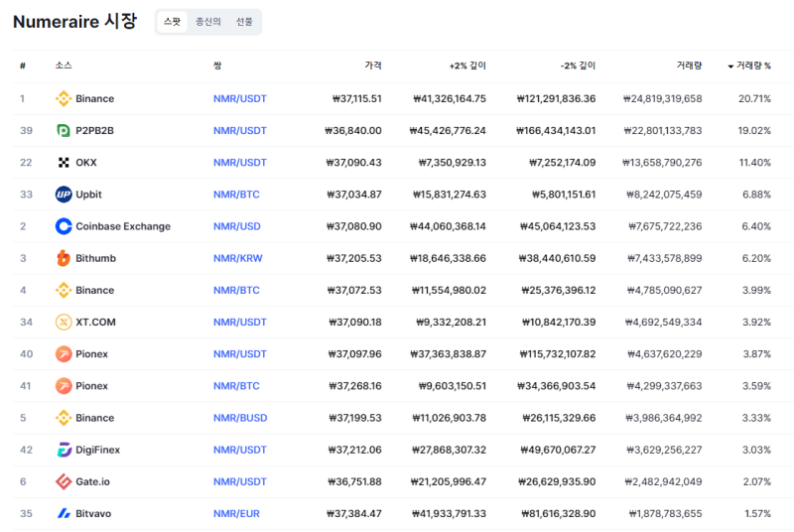Open the NMR/USD pair link
Image resolution: width=794 pixels, height=532 pixels.
pos(237,226)
